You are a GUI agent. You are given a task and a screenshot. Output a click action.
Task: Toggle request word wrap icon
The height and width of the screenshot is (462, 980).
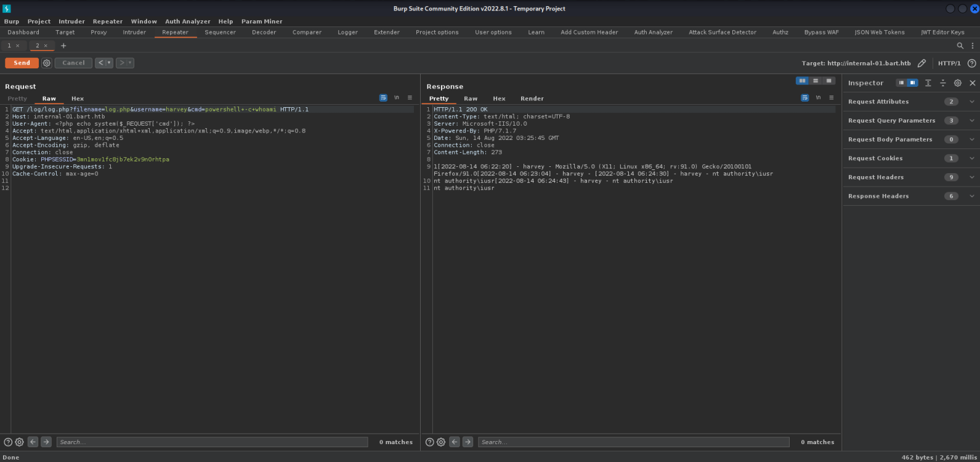[x=383, y=98]
